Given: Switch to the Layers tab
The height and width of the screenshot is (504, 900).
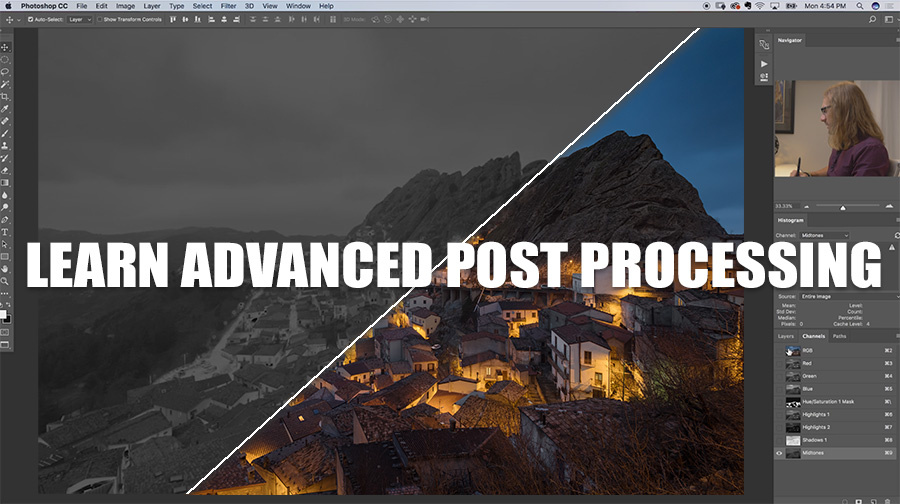Looking at the screenshot, I should click(x=786, y=336).
